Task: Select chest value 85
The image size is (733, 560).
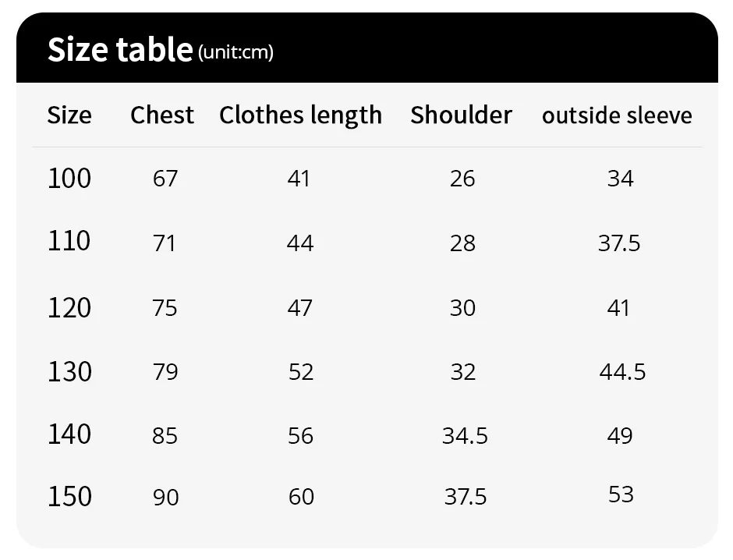Action: click(x=165, y=435)
